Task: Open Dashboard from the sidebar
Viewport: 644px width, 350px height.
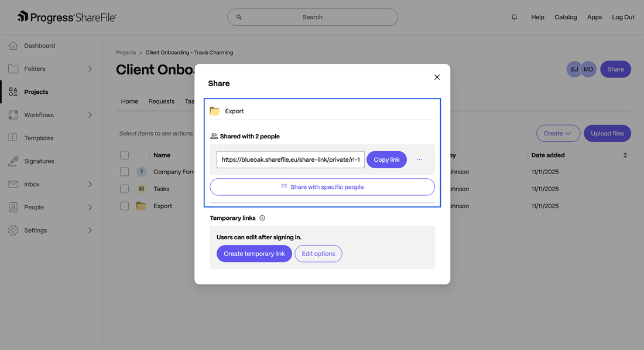Action: (x=39, y=46)
